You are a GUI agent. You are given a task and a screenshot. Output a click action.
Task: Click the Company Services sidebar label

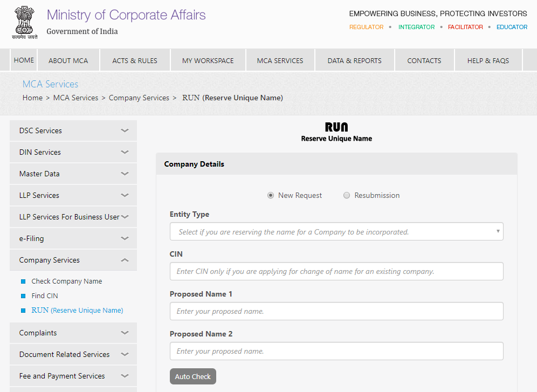coord(49,260)
